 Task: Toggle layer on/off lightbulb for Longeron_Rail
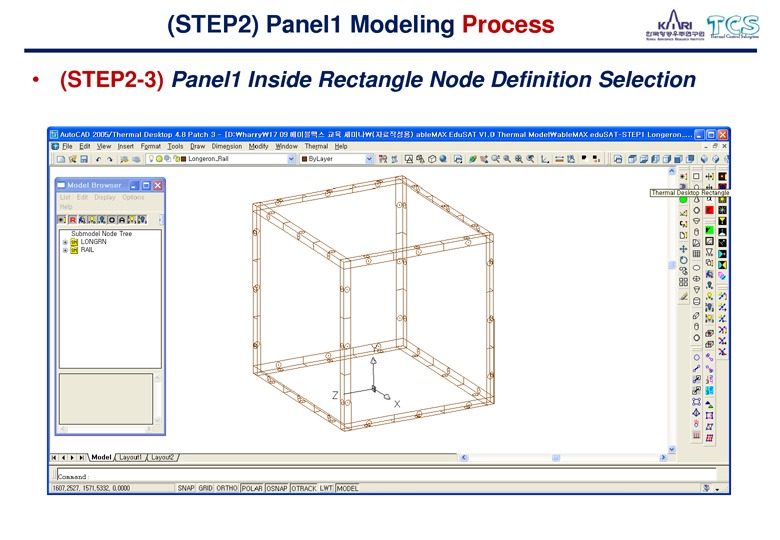151,159
